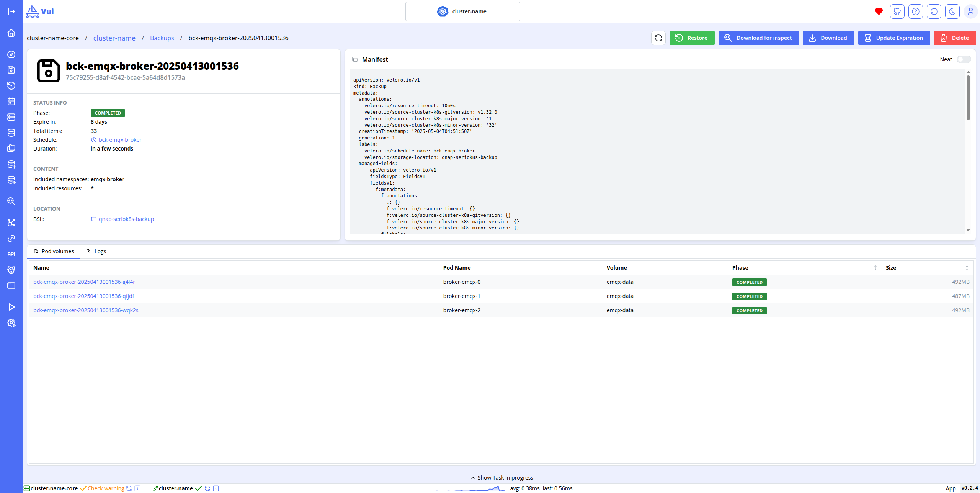Click the red Delete button
The image size is (980, 493).
[x=955, y=38]
